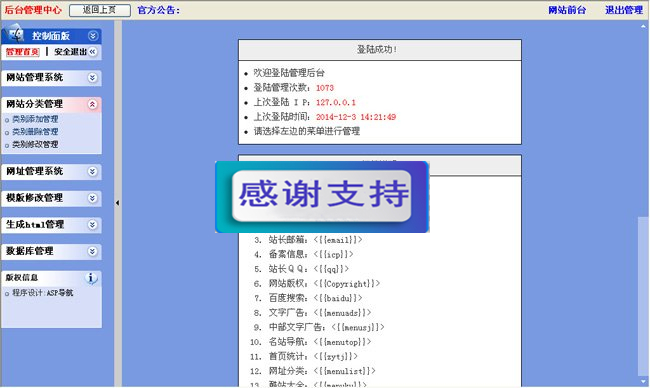Click the 后台管理中心 title
The image size is (650, 388).
click(x=33, y=10)
